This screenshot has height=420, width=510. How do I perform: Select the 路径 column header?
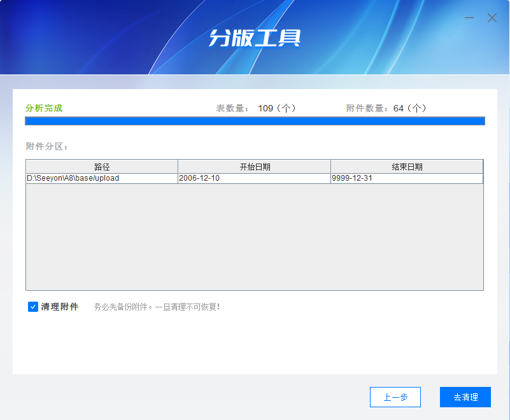tap(102, 167)
